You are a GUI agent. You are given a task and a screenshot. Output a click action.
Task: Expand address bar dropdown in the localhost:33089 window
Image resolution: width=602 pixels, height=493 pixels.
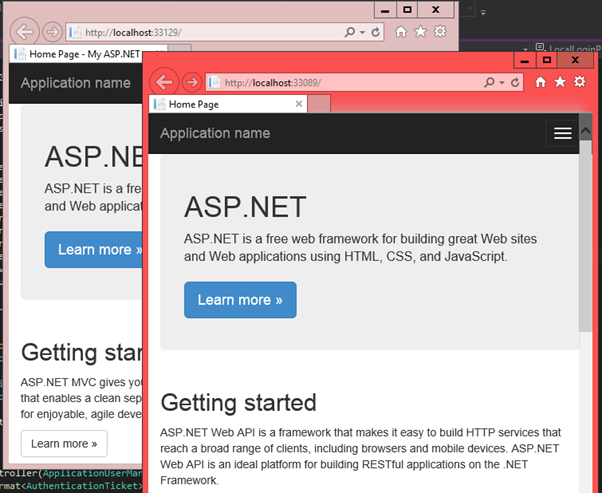pos(502,82)
